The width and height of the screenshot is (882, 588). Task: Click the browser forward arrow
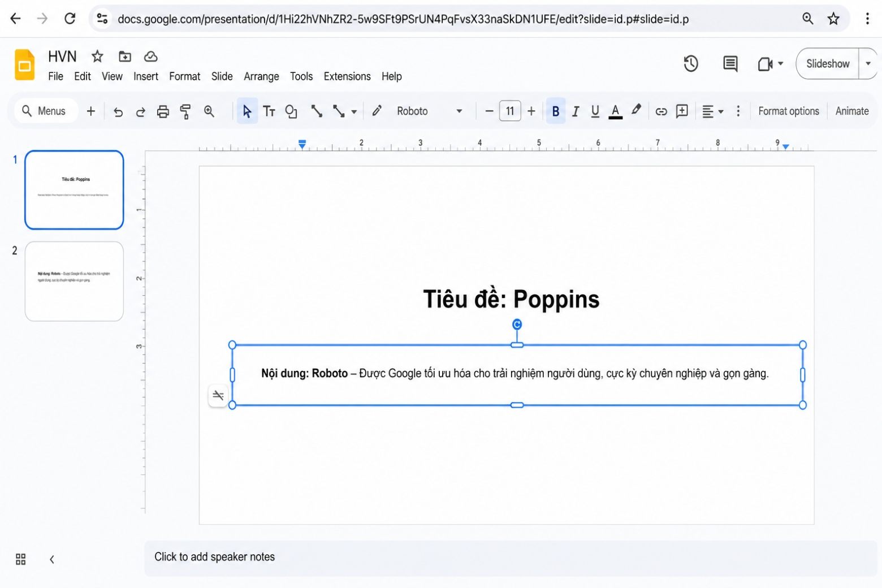[42, 19]
